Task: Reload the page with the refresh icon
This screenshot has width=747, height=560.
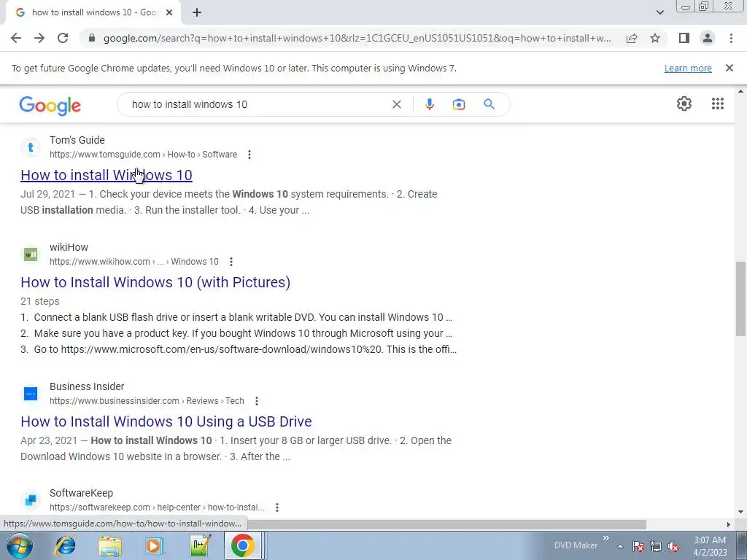Action: [x=63, y=38]
